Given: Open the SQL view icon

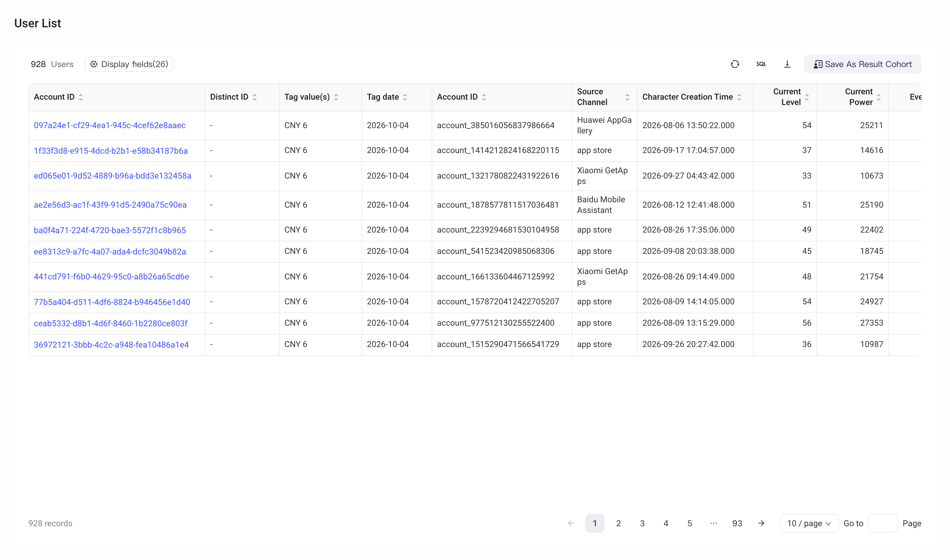Looking at the screenshot, I should coord(761,64).
